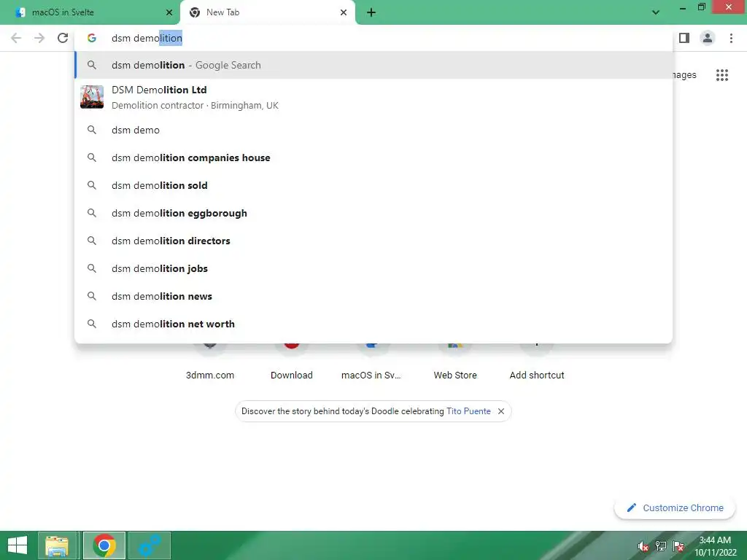Open File Explorer from the taskbar
Viewport: 747px width, 560px height.
pos(57,545)
